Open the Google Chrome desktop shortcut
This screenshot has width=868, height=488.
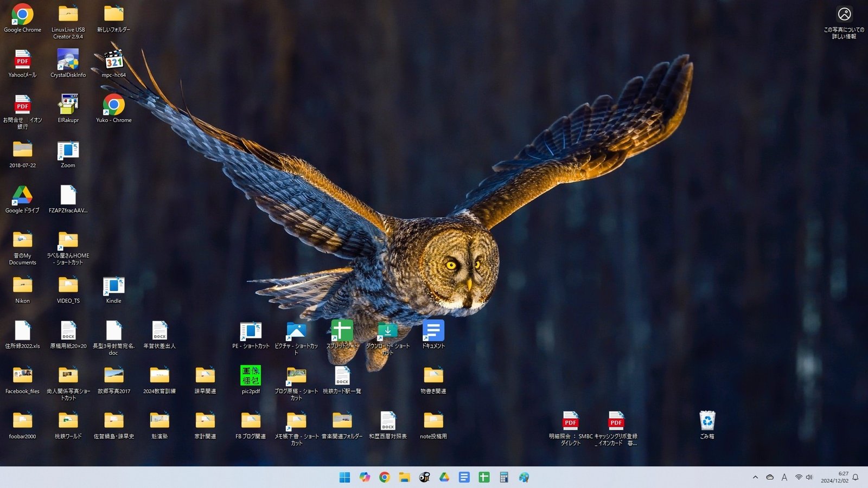[x=22, y=19]
